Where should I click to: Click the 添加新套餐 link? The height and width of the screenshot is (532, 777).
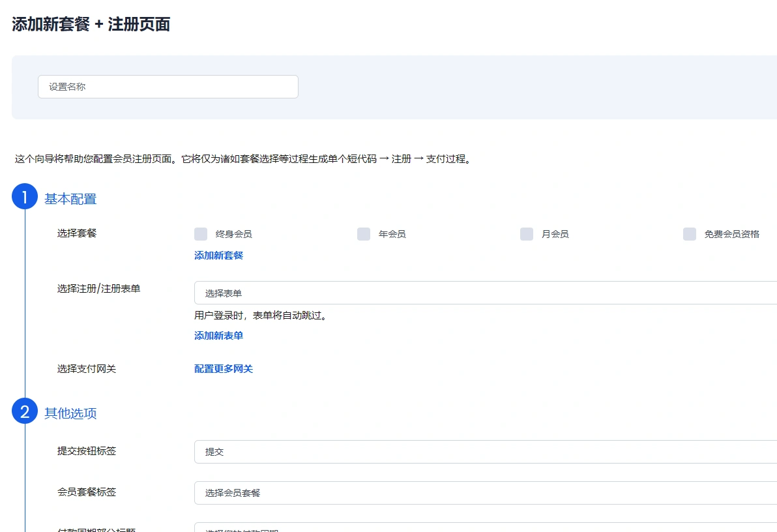coord(218,255)
